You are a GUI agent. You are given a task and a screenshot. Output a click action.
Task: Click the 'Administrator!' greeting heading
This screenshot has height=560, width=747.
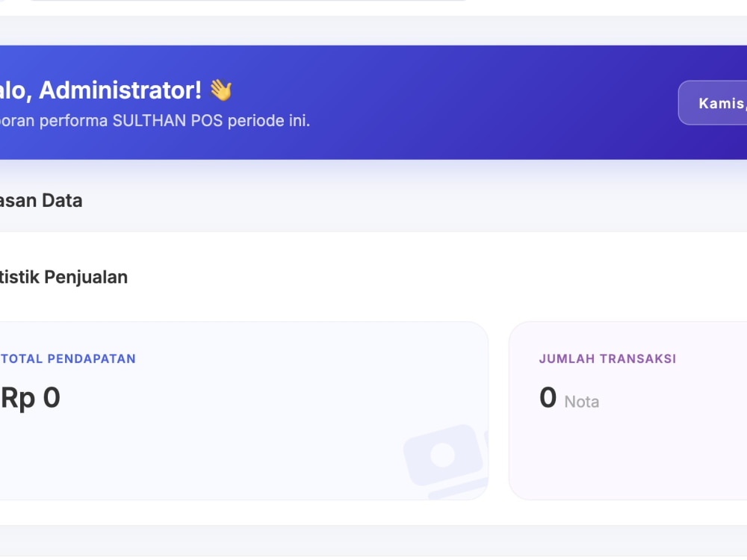120,90
